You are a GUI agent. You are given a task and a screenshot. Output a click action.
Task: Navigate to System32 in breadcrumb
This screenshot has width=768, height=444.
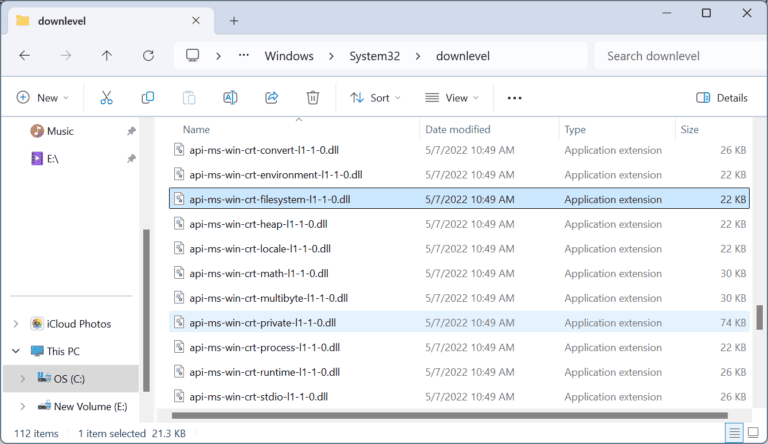click(375, 56)
